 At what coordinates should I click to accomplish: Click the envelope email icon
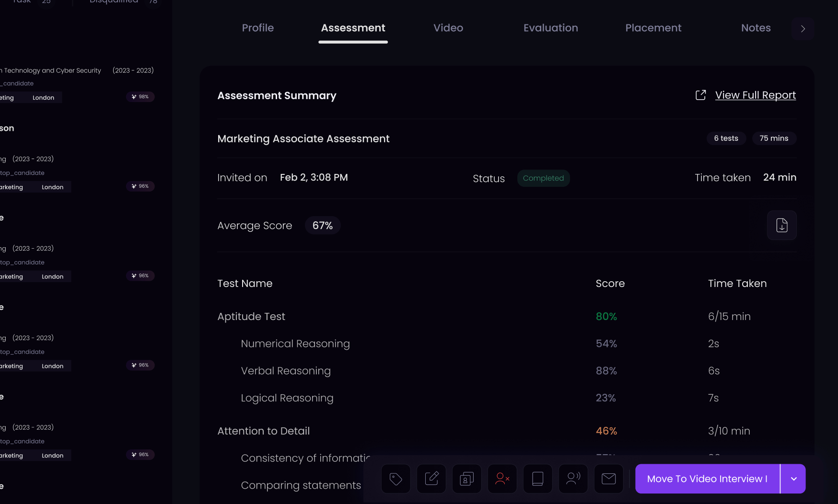[609, 479]
